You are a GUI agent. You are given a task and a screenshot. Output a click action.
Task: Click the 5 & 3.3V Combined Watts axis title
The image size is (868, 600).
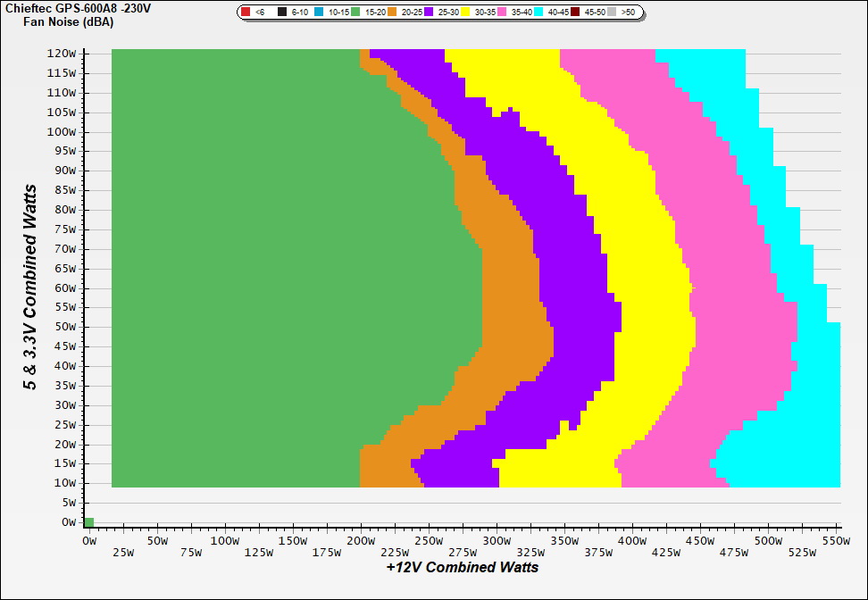coord(31,287)
